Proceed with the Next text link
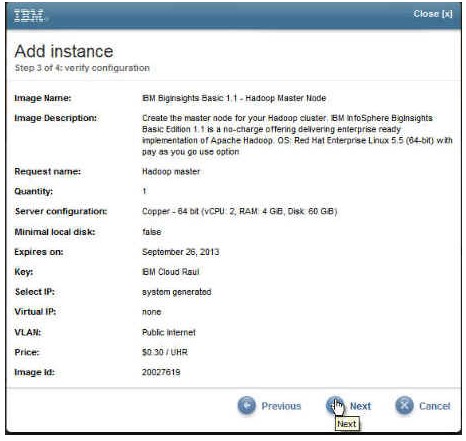 360,406
